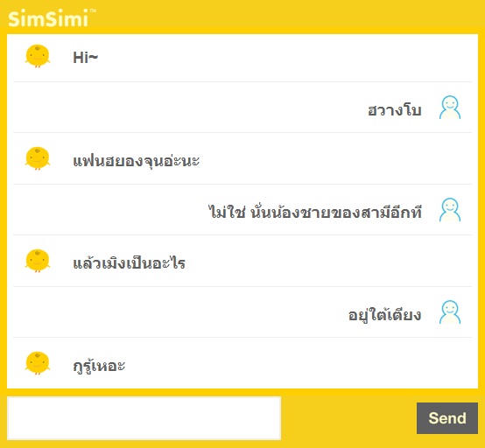The height and width of the screenshot is (448, 485).
Task: Click the Send button
Action: click(447, 418)
